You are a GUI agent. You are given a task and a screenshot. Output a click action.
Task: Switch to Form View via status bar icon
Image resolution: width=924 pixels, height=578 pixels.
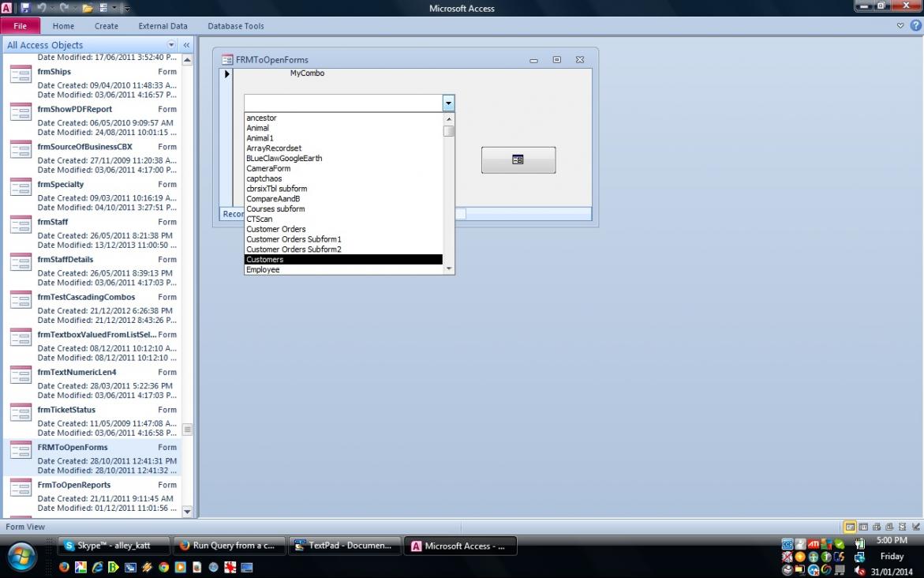(850, 527)
